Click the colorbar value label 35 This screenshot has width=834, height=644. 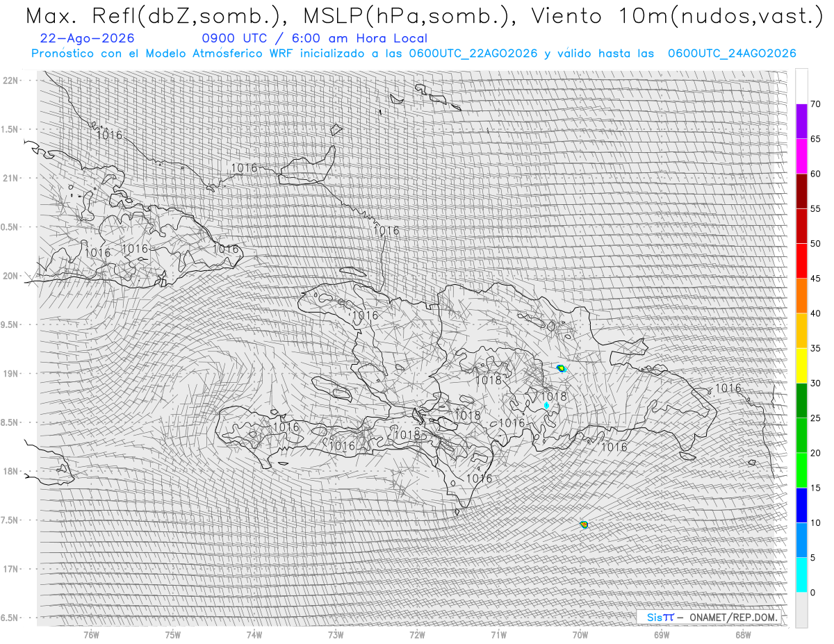tap(815, 348)
